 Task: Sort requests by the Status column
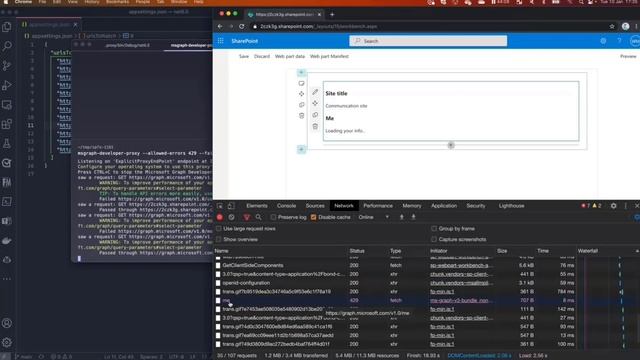pos(357,251)
